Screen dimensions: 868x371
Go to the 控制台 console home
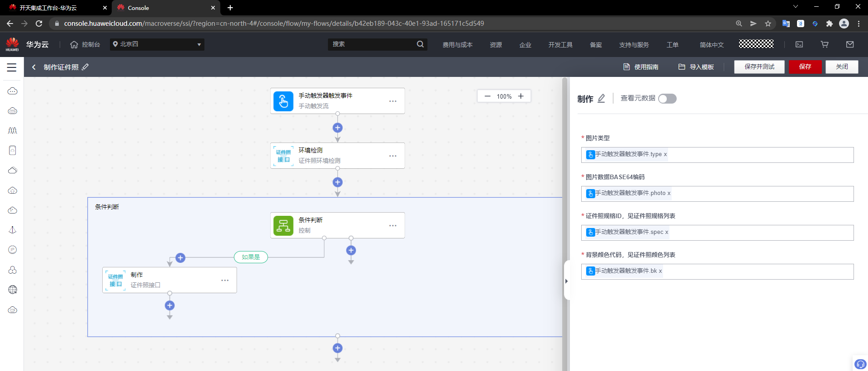click(85, 44)
